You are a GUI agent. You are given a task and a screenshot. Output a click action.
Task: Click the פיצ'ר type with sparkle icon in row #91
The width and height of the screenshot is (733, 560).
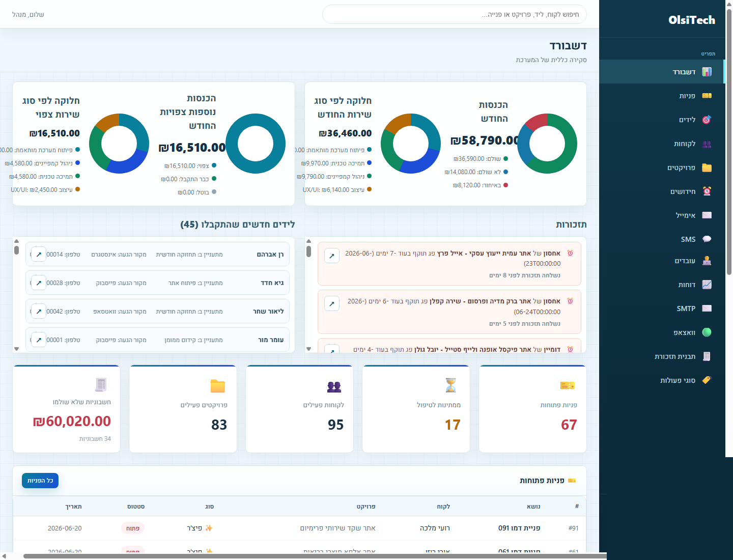tap(200, 528)
